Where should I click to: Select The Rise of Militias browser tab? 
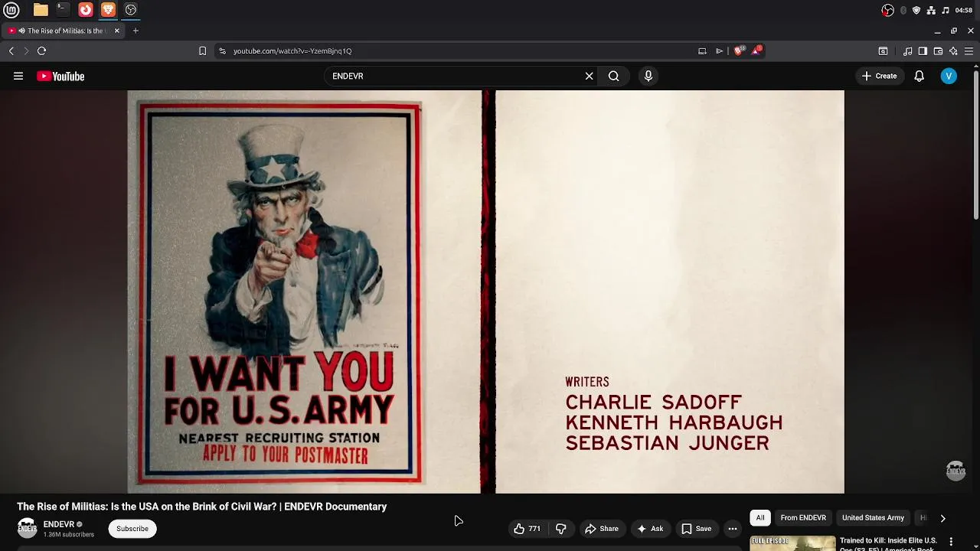click(x=63, y=31)
